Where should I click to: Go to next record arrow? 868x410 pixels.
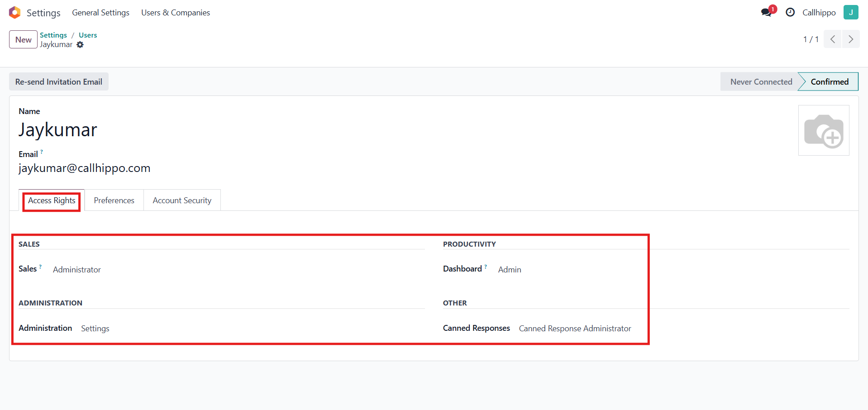(x=851, y=39)
